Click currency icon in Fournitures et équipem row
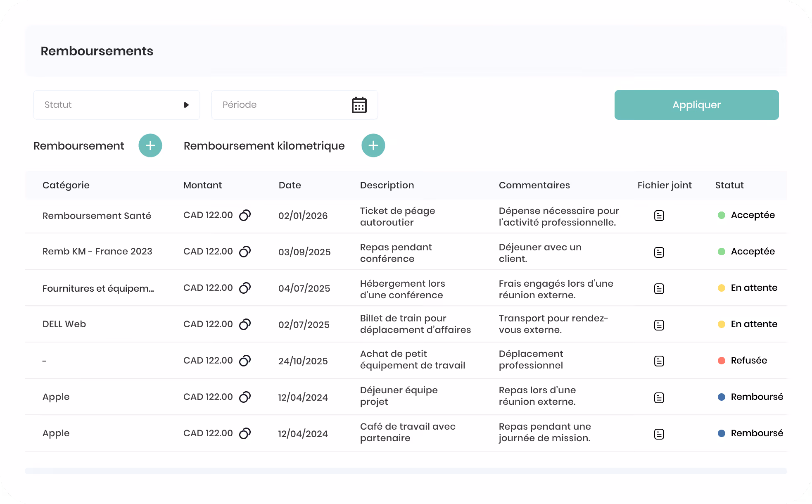This screenshot has height=504, width=812. tap(245, 288)
